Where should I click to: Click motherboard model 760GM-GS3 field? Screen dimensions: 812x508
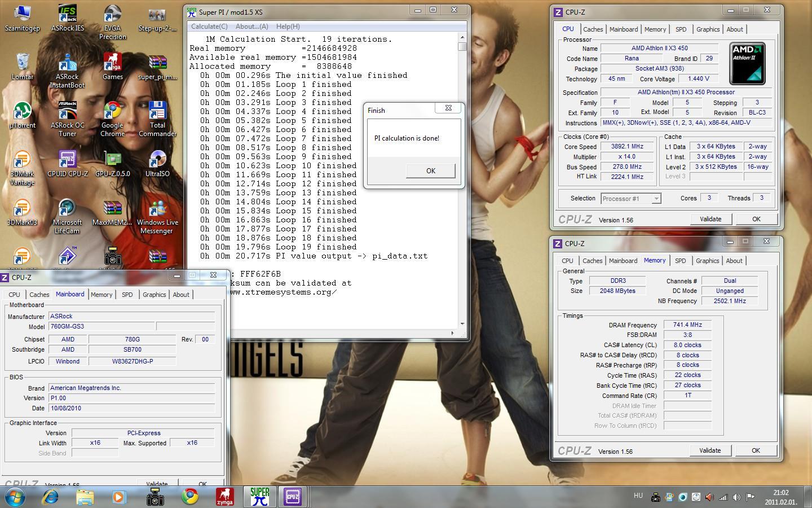tap(101, 326)
